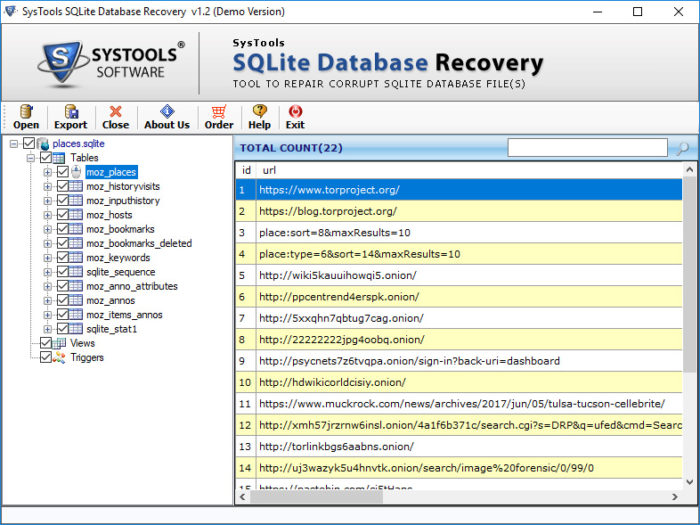Select row with https://blog.torproject.org/

point(459,211)
